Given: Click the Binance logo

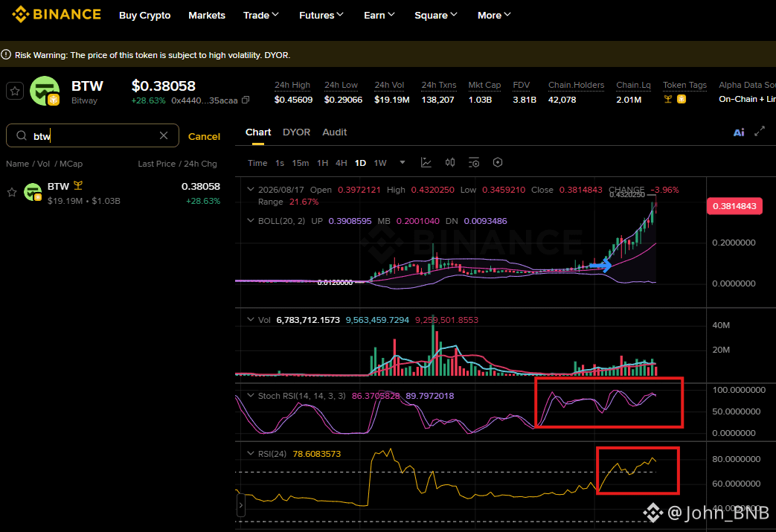Looking at the screenshot, I should pos(57,15).
